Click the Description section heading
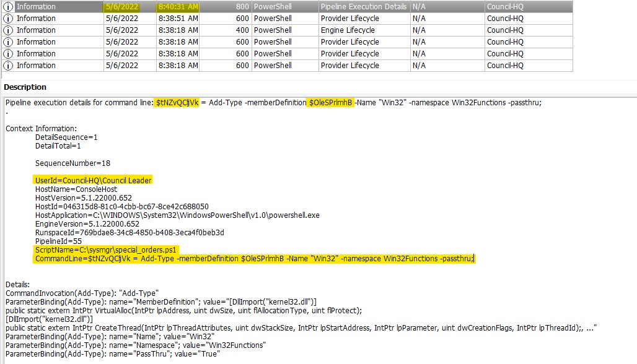Image resolution: width=637 pixels, height=364 pixels. point(25,87)
